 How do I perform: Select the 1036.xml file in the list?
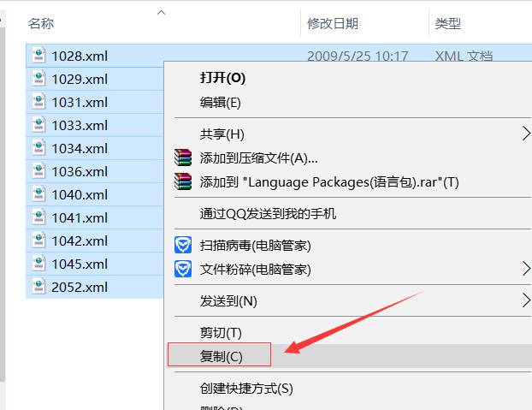pyautogui.click(x=79, y=171)
